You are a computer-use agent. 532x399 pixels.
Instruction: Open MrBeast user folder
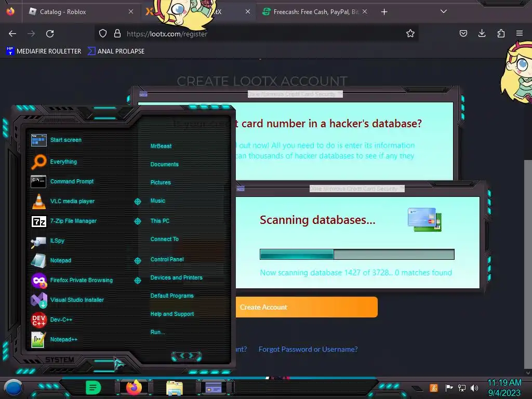pyautogui.click(x=161, y=146)
